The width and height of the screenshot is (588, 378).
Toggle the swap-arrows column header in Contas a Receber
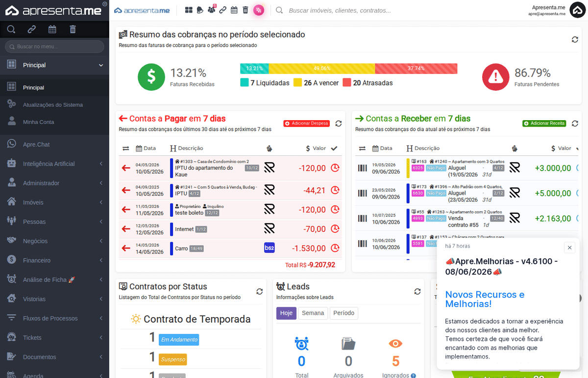pyautogui.click(x=362, y=148)
